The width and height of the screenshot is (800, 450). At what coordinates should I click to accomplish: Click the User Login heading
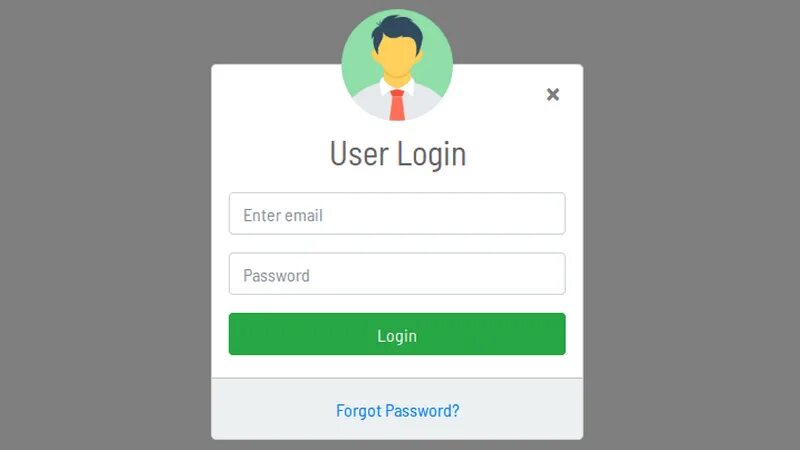(x=398, y=154)
